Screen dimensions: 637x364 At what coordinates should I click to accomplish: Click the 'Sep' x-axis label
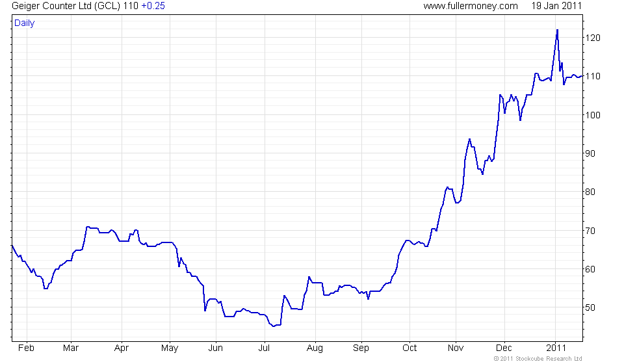click(x=361, y=348)
